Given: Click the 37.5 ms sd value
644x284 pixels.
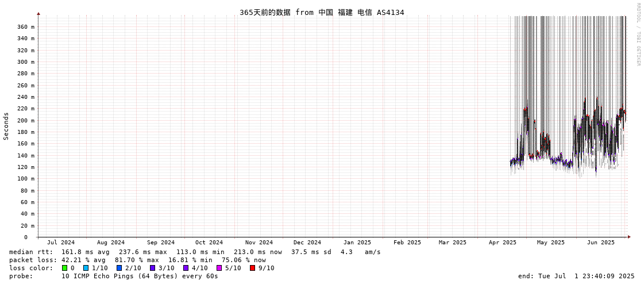Looking at the screenshot, I should pyautogui.click(x=313, y=252).
